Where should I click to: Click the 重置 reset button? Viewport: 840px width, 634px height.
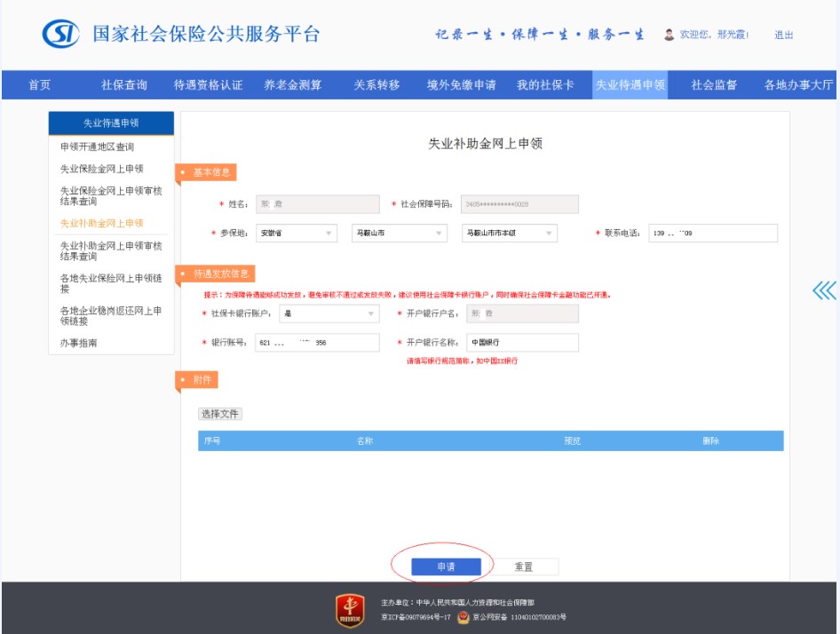[524, 567]
